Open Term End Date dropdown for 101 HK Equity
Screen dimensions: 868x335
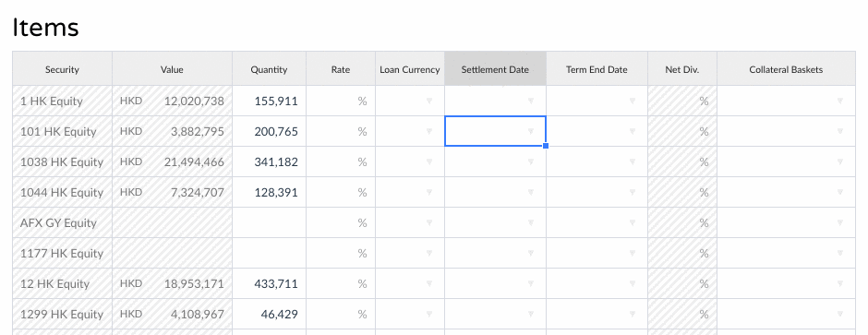pyautogui.click(x=633, y=132)
